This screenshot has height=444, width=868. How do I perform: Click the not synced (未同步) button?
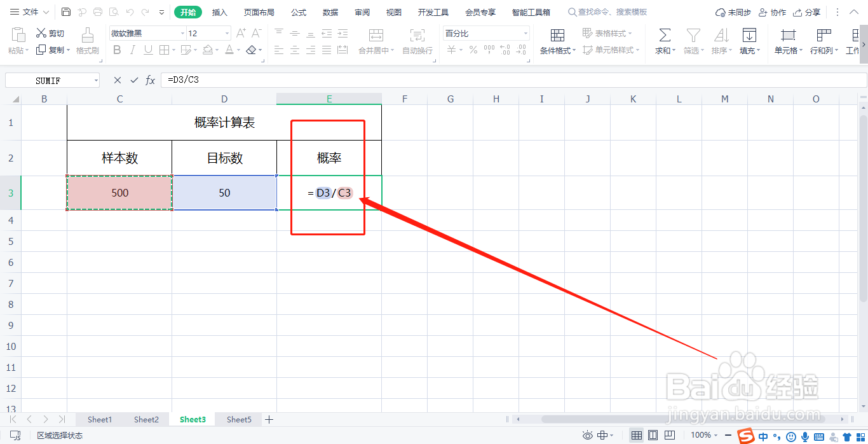(733, 12)
